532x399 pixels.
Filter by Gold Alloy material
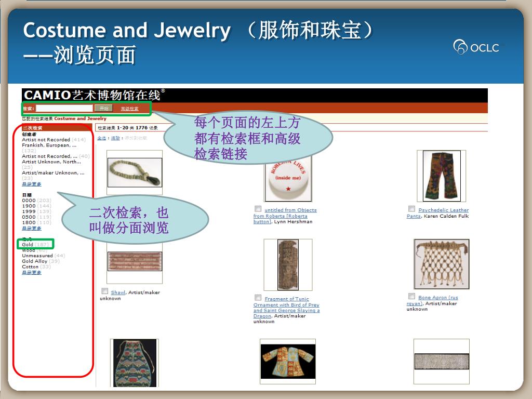(x=41, y=261)
